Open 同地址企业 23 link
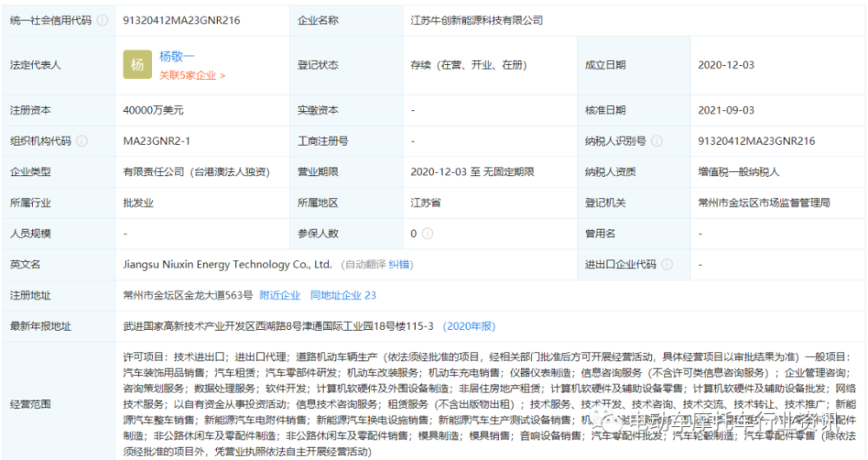Image resolution: width=868 pixels, height=460 pixels. click(343, 296)
